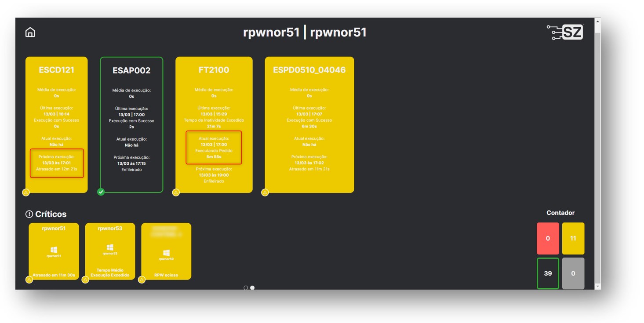
Task: Click warning badge on FT2100 card
Action: tap(176, 192)
